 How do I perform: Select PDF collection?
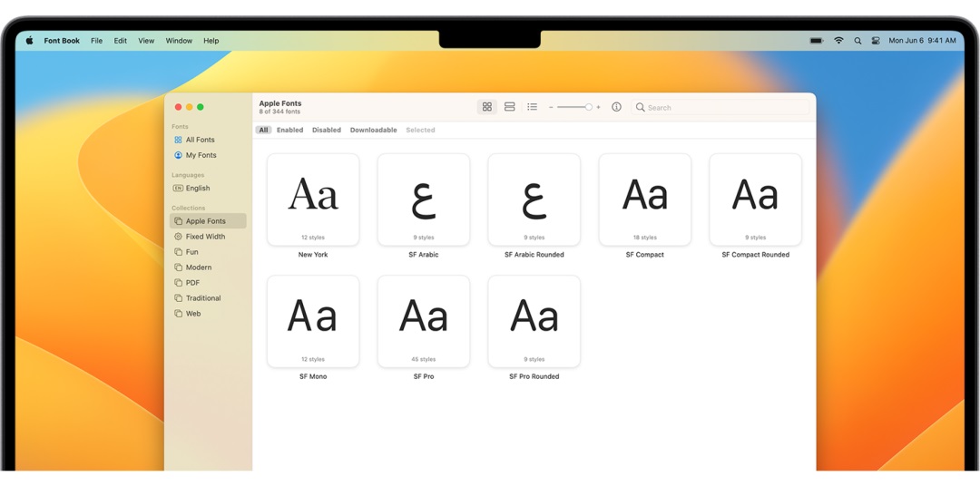(x=208, y=283)
